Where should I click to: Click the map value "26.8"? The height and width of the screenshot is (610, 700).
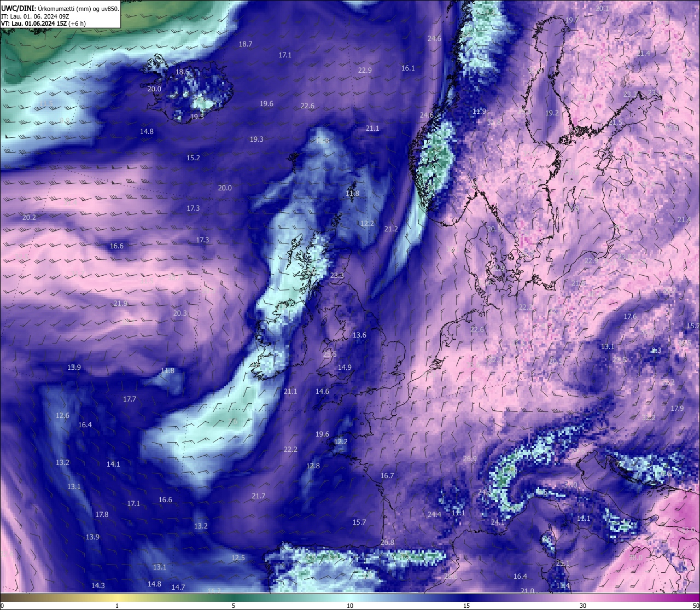click(x=387, y=542)
